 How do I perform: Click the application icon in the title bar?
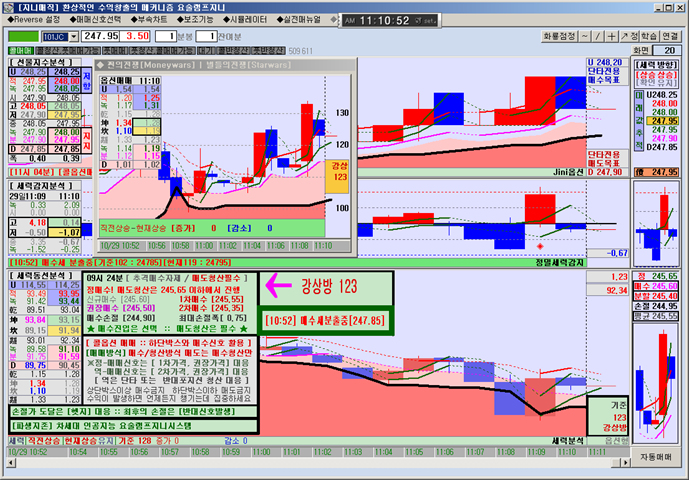tap(9, 8)
